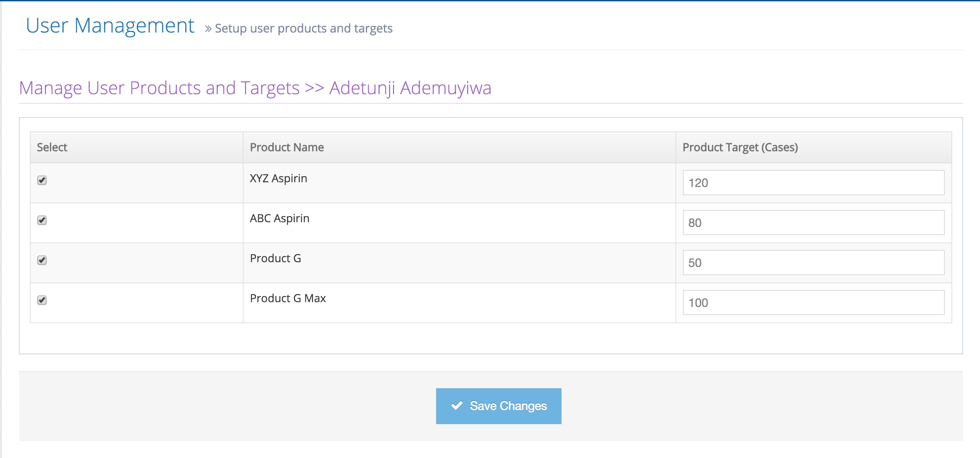Click the User Management heading
The width and height of the screenshot is (980, 458).
[x=110, y=26]
